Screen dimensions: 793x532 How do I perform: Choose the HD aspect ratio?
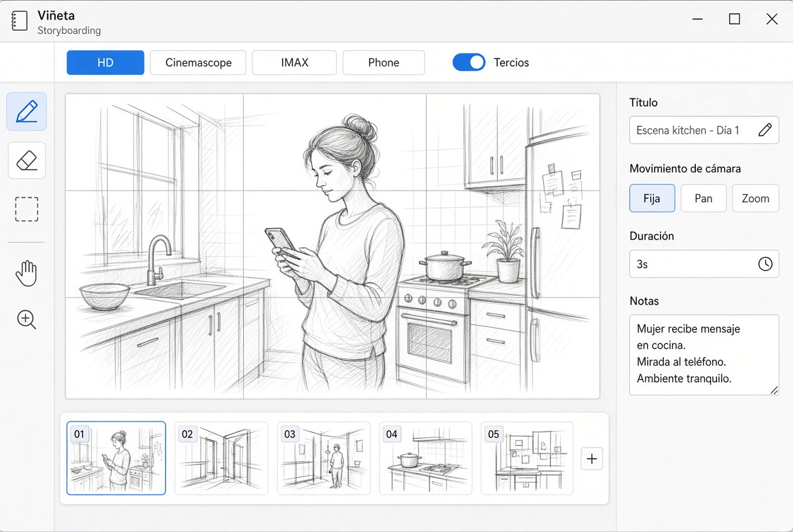click(x=105, y=62)
